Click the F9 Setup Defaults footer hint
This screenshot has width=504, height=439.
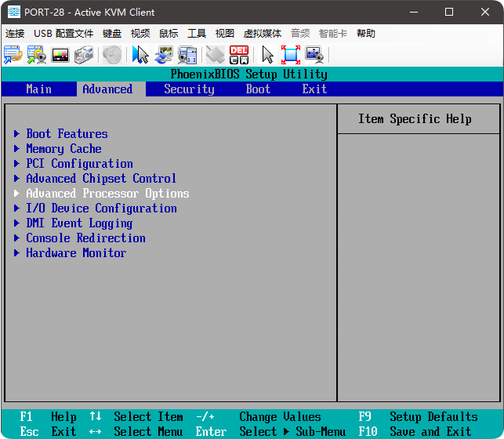[x=418, y=417]
